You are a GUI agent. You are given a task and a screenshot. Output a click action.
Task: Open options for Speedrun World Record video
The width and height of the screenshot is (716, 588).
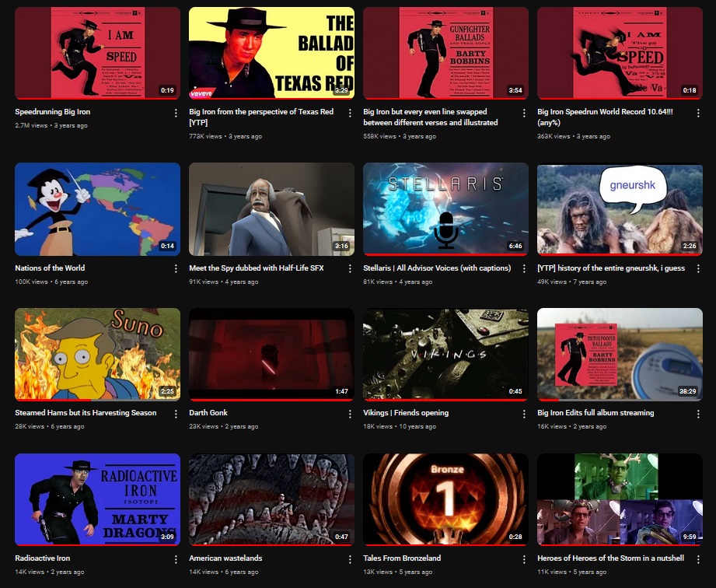(698, 113)
